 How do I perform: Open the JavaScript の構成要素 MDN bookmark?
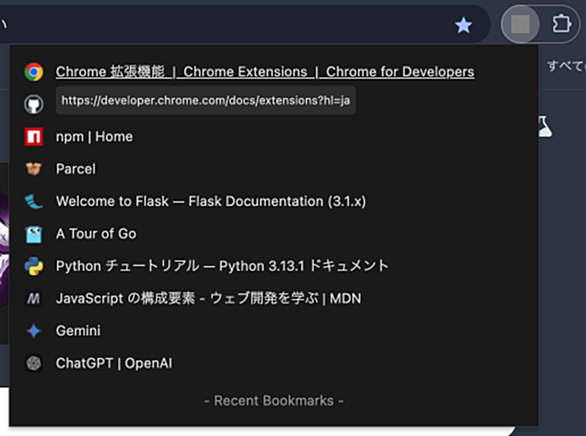(209, 299)
